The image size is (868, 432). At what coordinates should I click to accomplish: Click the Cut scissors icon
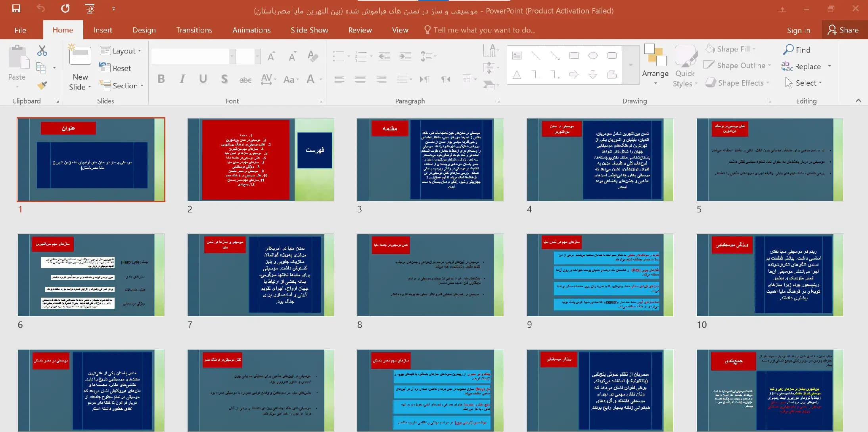42,50
